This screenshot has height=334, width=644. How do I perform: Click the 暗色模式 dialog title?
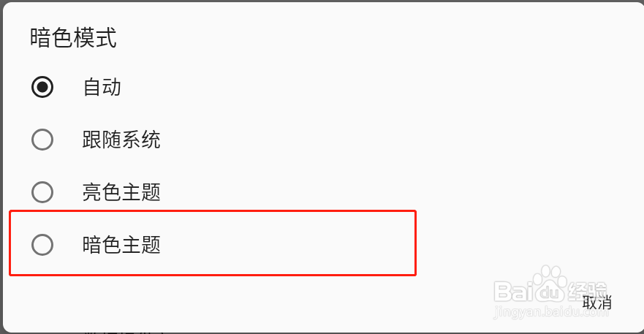point(73,38)
